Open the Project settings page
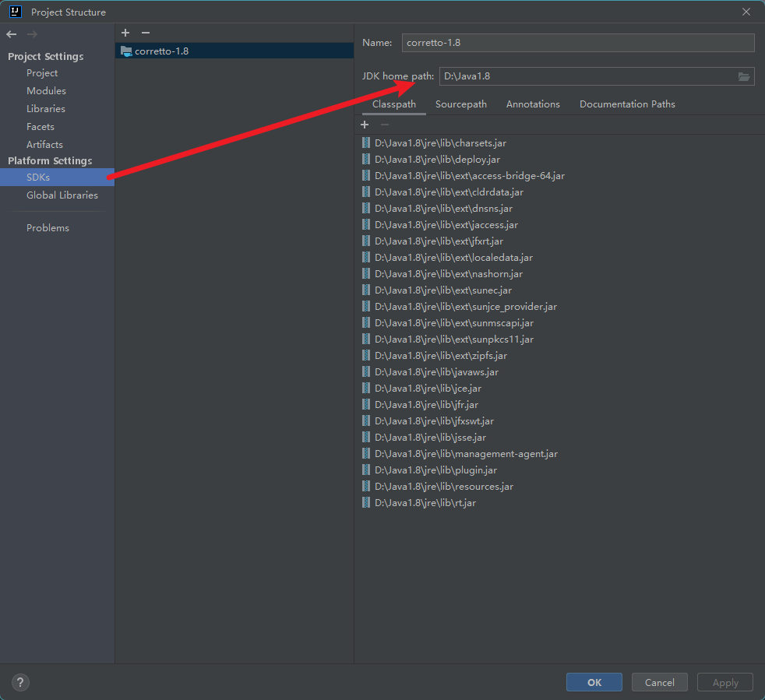Viewport: 765px width, 700px height. (42, 72)
